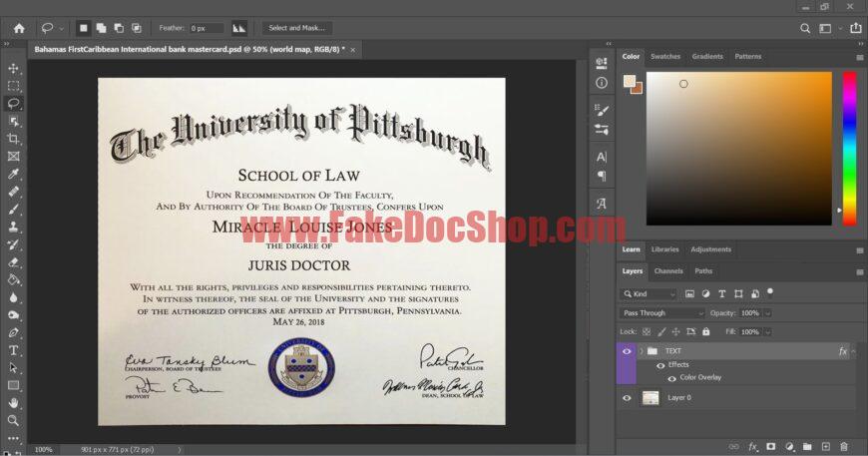Viewport: 868px width, 456px height.
Task: Open the Search icon at top right
Action: coord(805,28)
